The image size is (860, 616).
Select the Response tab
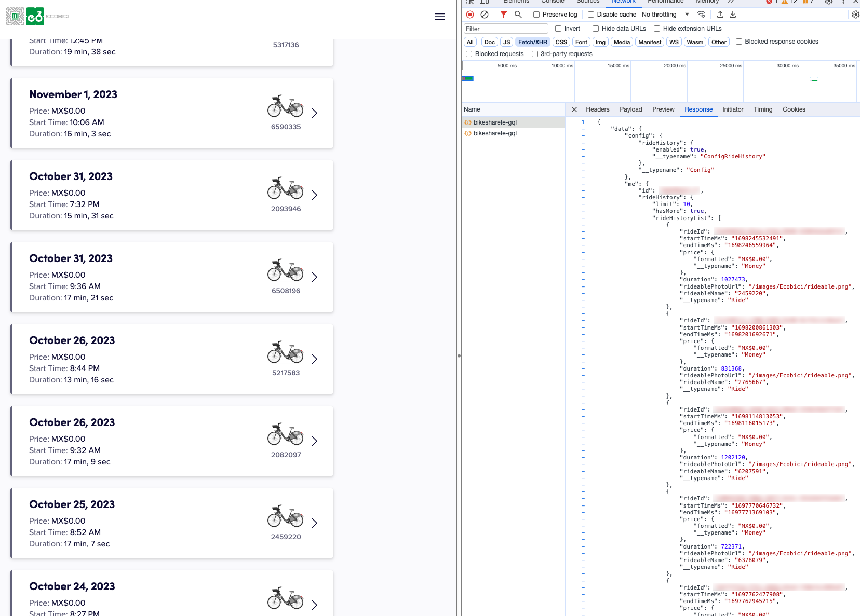(698, 109)
